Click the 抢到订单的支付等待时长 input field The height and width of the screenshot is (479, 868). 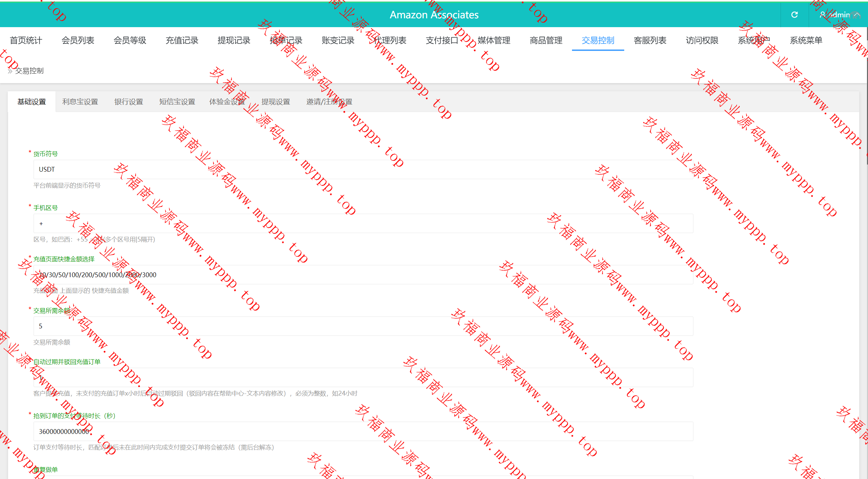(x=363, y=432)
